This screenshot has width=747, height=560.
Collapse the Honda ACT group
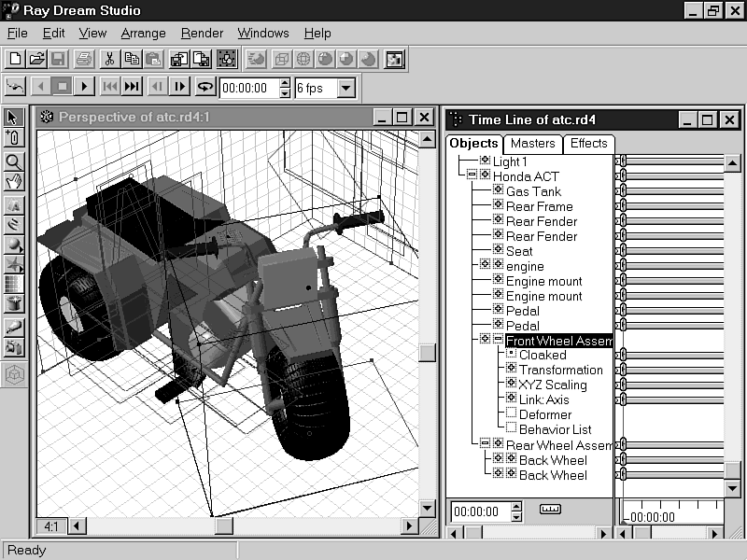pyautogui.click(x=472, y=176)
